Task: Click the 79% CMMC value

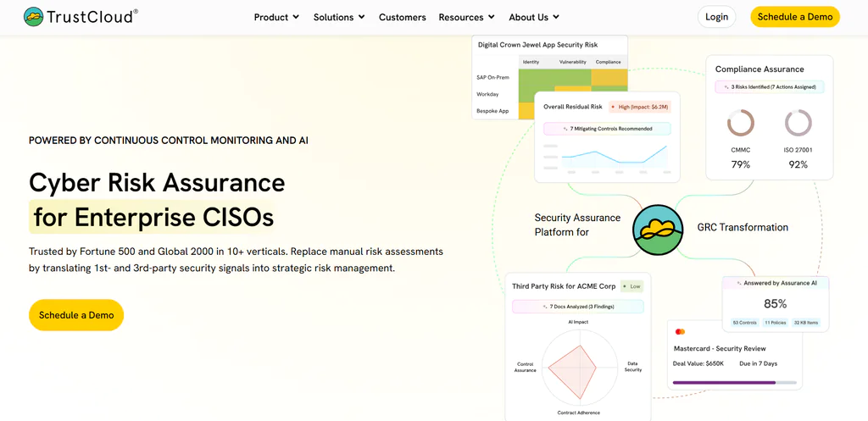Action: coord(740,164)
